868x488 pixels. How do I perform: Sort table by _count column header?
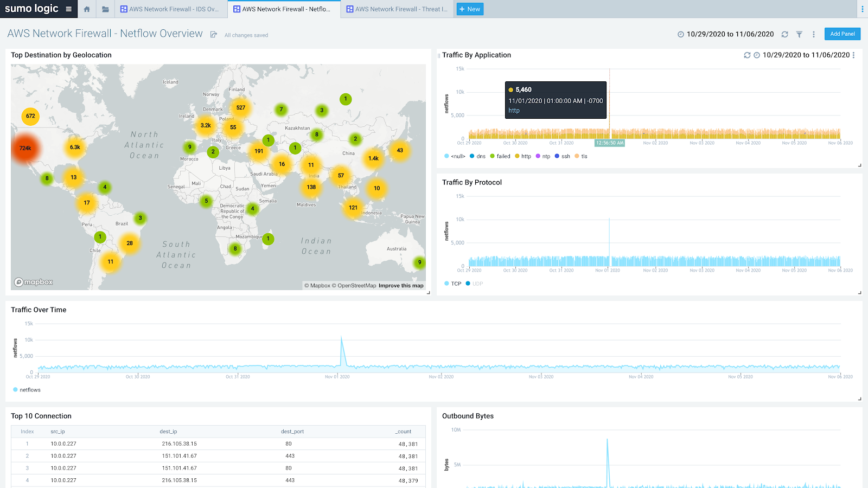pyautogui.click(x=403, y=432)
